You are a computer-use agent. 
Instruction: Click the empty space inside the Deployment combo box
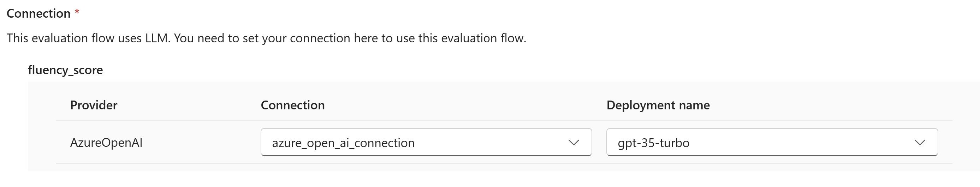799,143
